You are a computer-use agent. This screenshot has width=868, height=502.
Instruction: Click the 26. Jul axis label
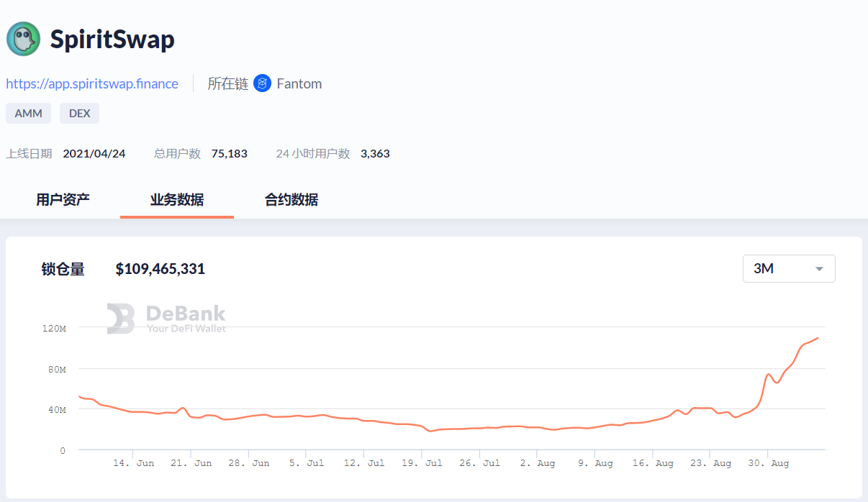[479, 463]
